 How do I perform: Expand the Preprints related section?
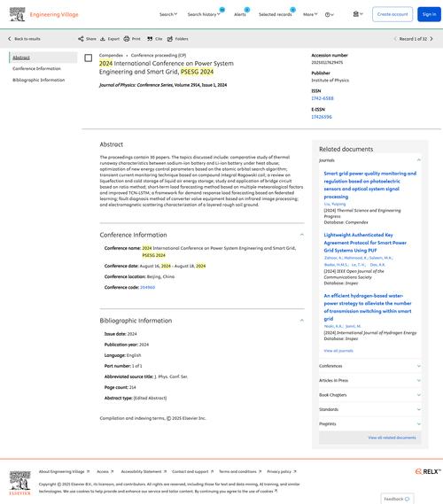click(369, 423)
